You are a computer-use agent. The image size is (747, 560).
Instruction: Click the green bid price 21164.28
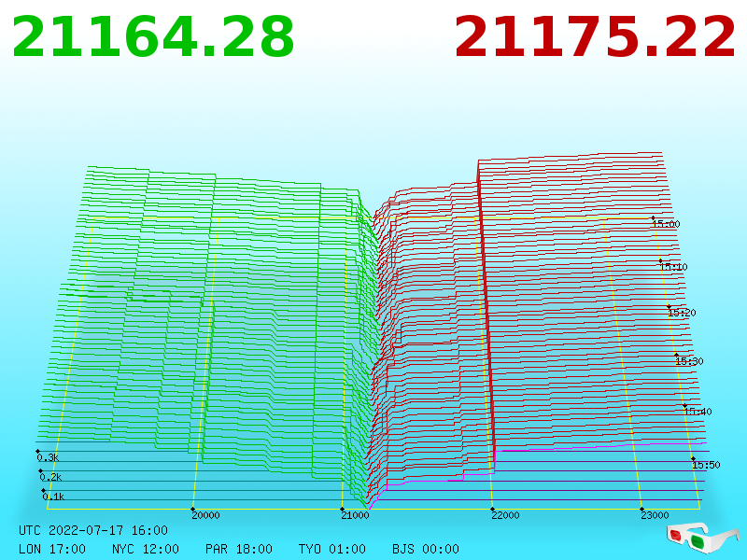[153, 36]
